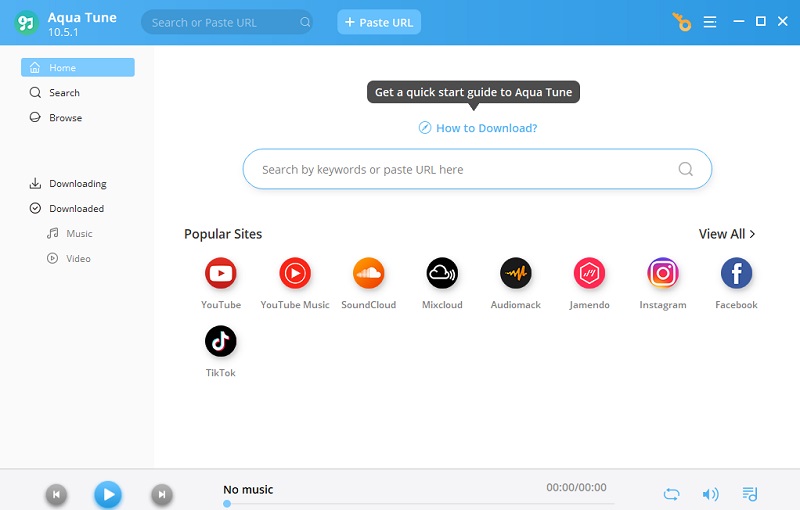The width and height of the screenshot is (800, 510).
Task: Go to the Downloading section
Action: pos(78,183)
